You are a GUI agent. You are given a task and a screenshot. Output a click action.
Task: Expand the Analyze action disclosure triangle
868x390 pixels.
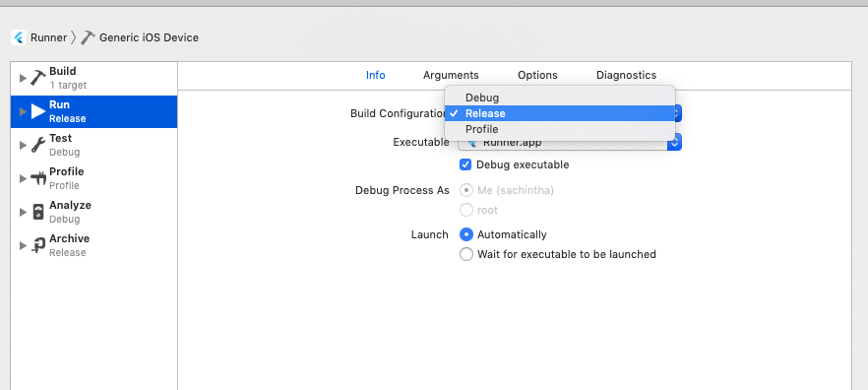point(23,212)
